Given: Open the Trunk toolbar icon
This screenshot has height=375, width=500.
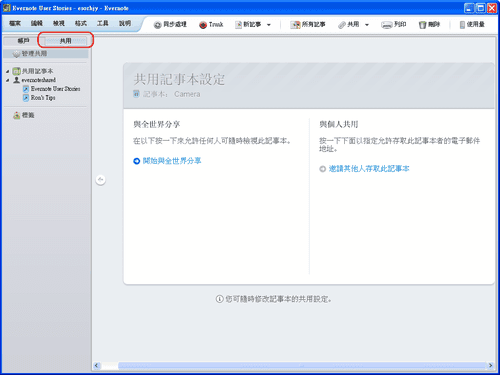Looking at the screenshot, I should pos(203,25).
